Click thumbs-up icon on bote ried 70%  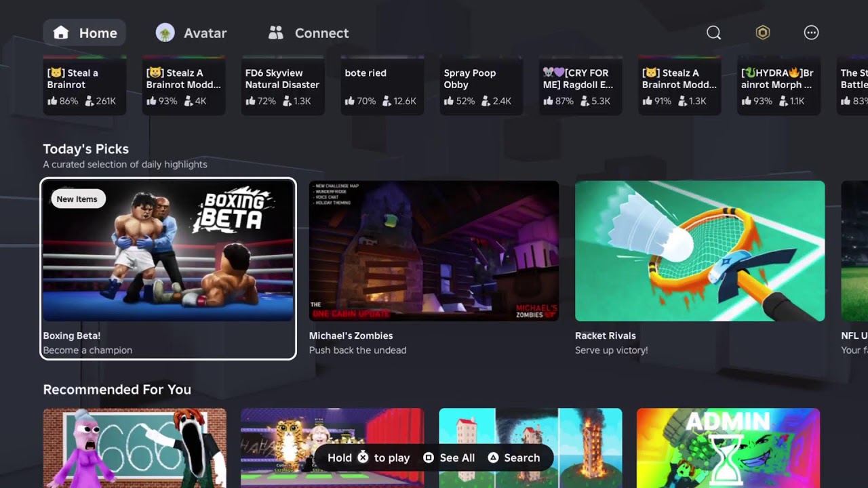[350, 101]
